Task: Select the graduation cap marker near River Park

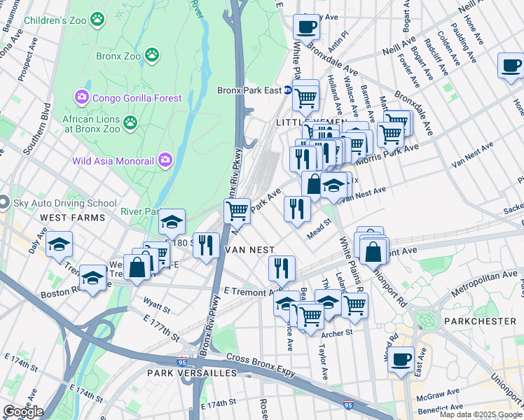Action: [172, 223]
